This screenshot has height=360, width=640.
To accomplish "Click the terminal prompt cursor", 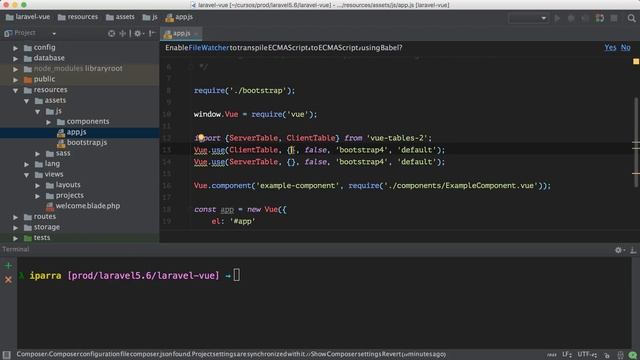I will click(x=237, y=275).
